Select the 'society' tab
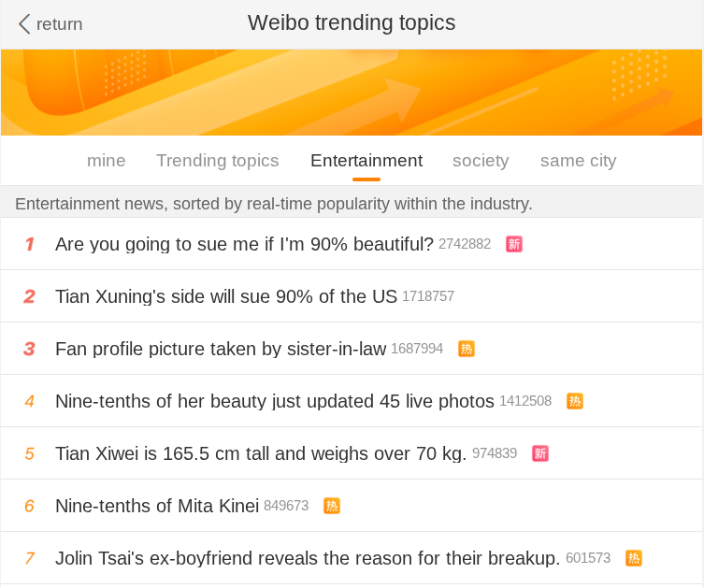704x588 pixels. (x=481, y=161)
